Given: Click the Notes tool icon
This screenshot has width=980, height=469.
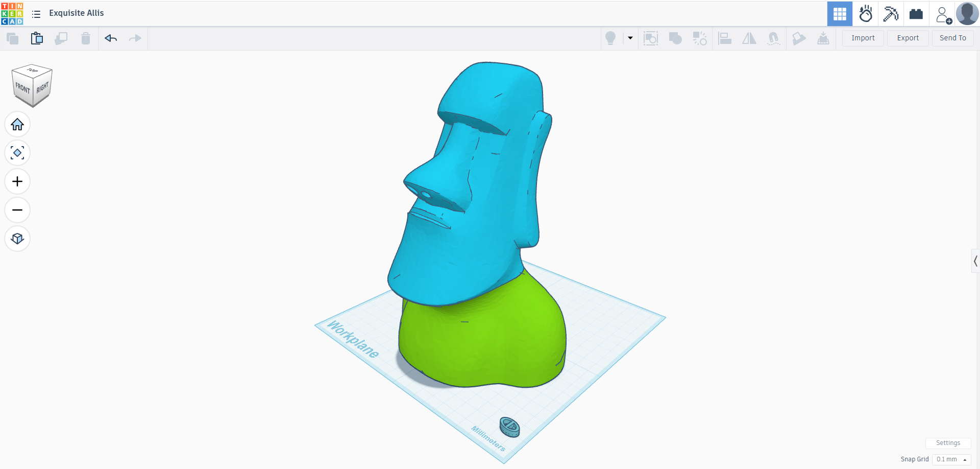Looking at the screenshot, I should [799, 38].
